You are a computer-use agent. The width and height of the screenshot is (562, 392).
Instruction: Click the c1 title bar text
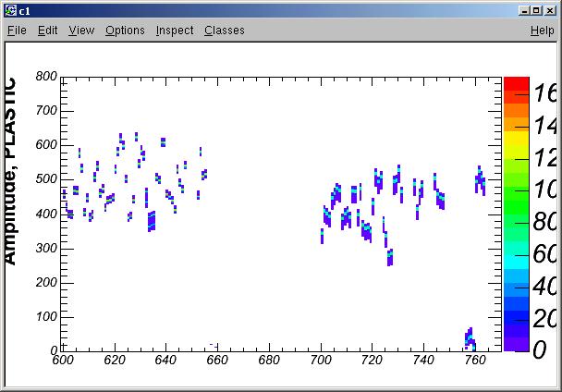[24, 11]
